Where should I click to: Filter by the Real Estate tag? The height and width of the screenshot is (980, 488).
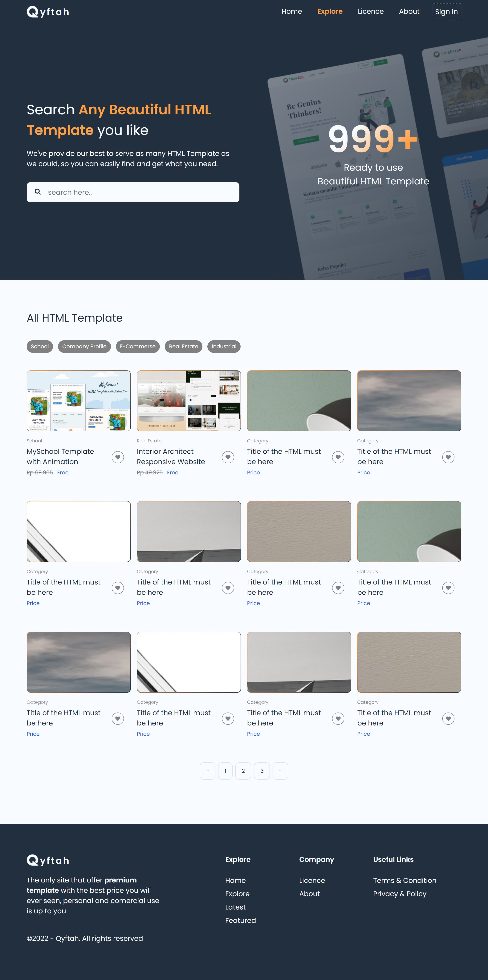[183, 347]
